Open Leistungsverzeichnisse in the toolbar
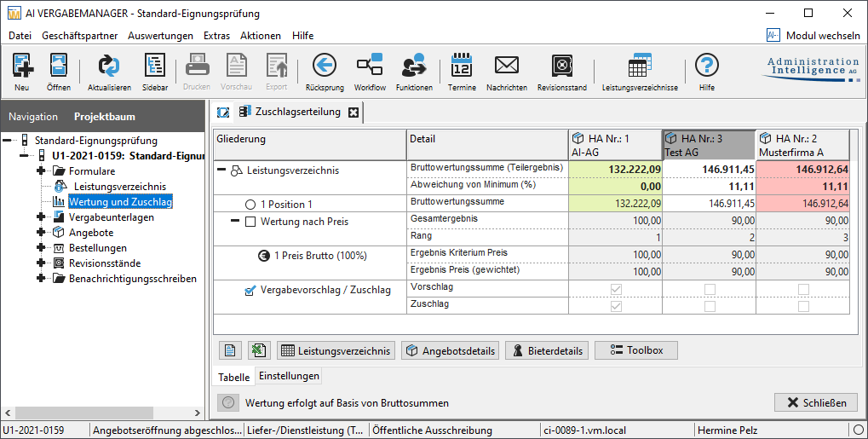The width and height of the screenshot is (868, 439). tap(640, 66)
